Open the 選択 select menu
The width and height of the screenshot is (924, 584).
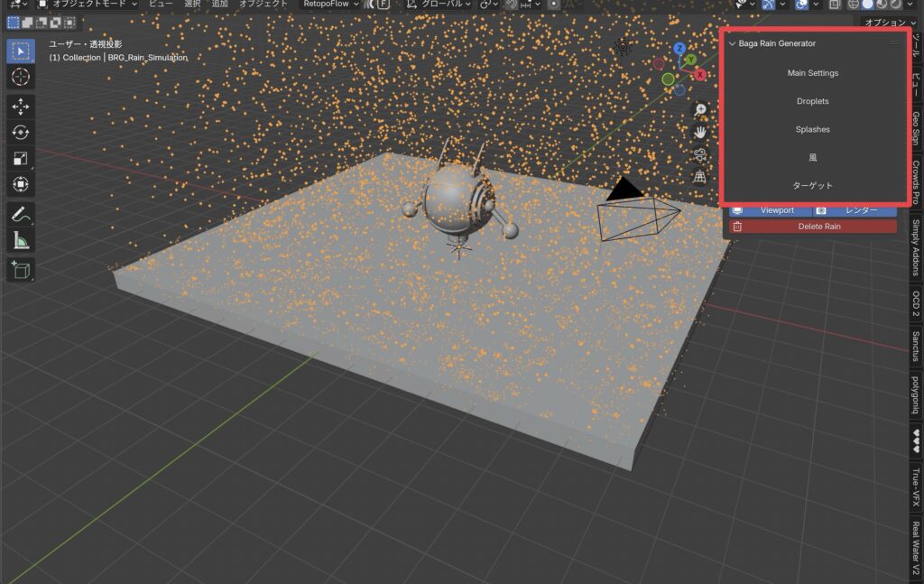click(193, 5)
